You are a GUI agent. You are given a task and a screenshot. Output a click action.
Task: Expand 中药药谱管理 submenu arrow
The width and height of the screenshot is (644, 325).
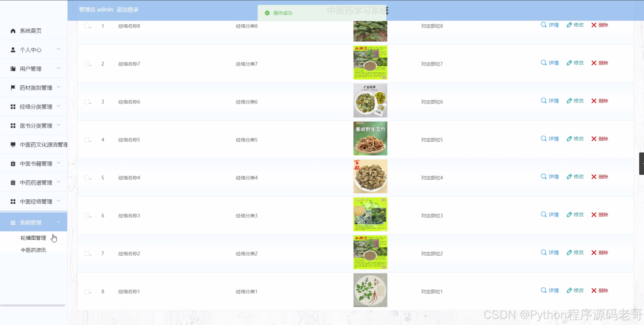click(58, 182)
